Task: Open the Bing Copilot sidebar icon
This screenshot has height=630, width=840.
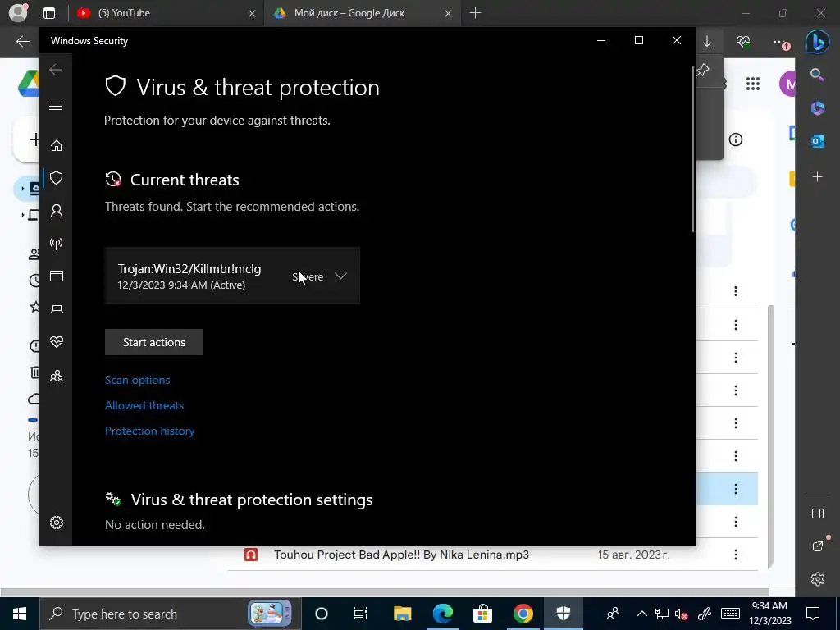Action: point(818,42)
